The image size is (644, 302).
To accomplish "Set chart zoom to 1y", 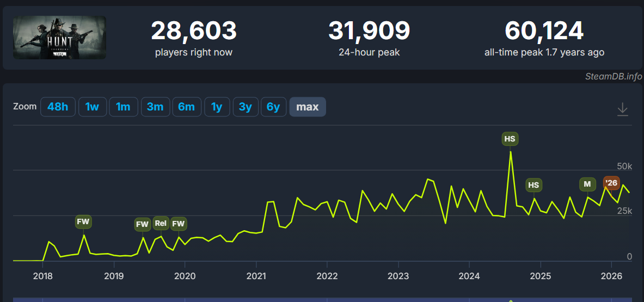I will (217, 107).
